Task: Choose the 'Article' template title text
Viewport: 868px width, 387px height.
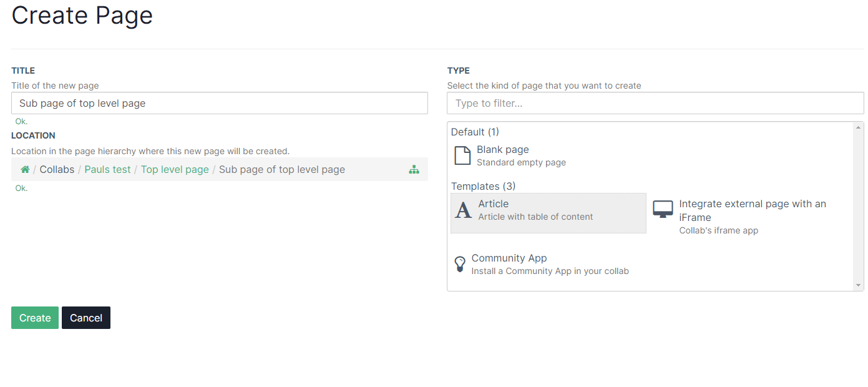Action: (x=493, y=204)
